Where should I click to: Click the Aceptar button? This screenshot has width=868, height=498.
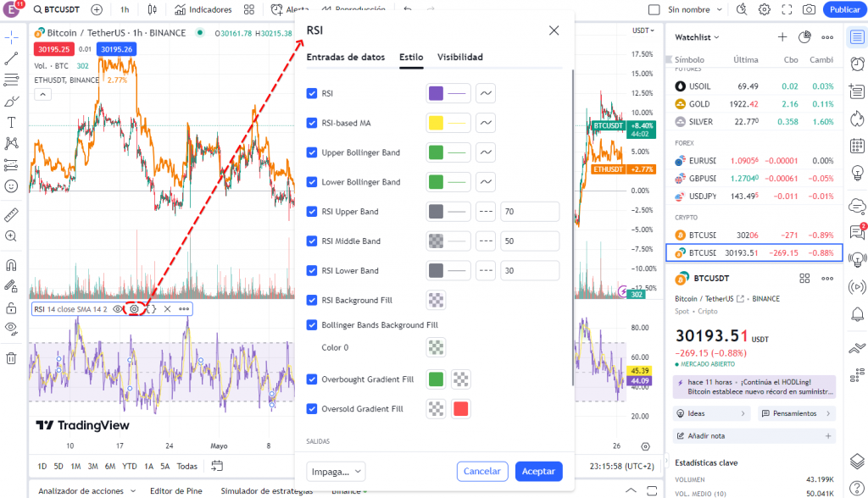click(x=537, y=470)
